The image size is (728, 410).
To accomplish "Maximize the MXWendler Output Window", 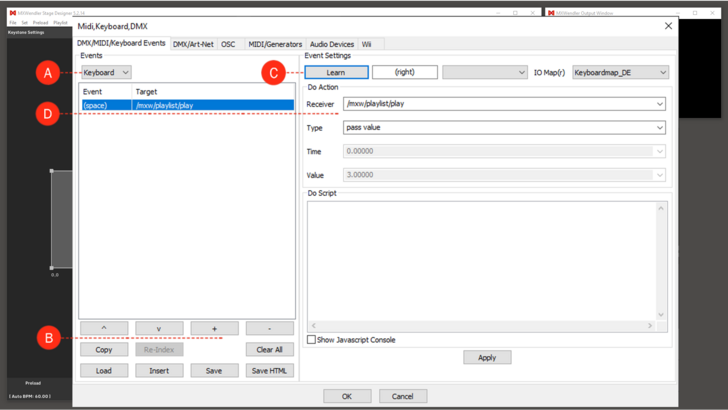I will tap(695, 13).
